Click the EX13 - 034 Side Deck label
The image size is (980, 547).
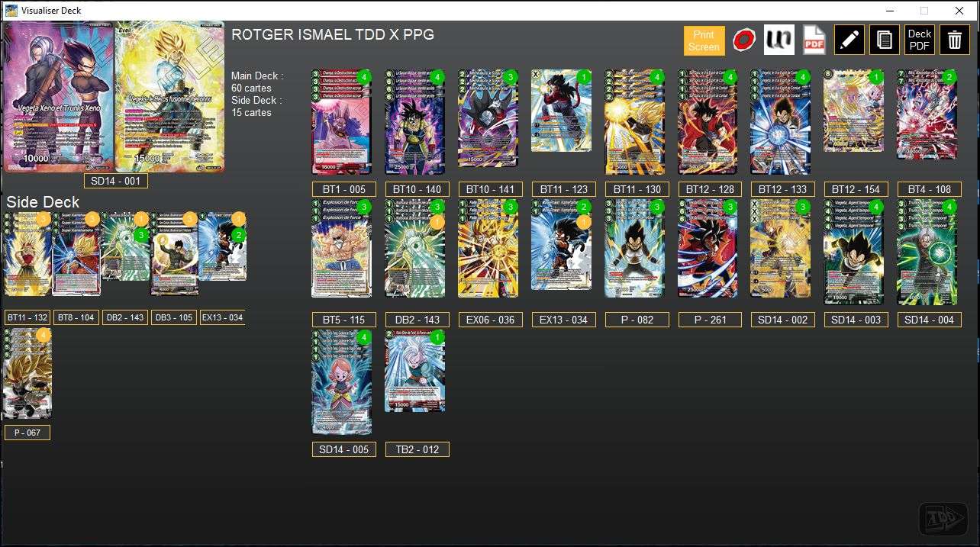(222, 317)
